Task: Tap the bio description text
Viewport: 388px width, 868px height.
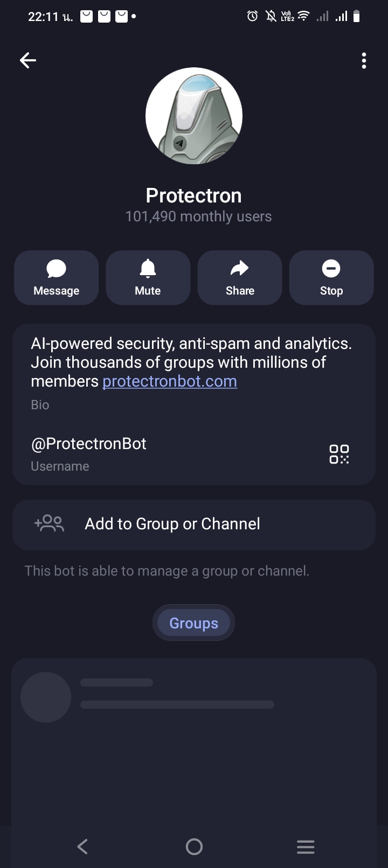Action: [x=191, y=353]
